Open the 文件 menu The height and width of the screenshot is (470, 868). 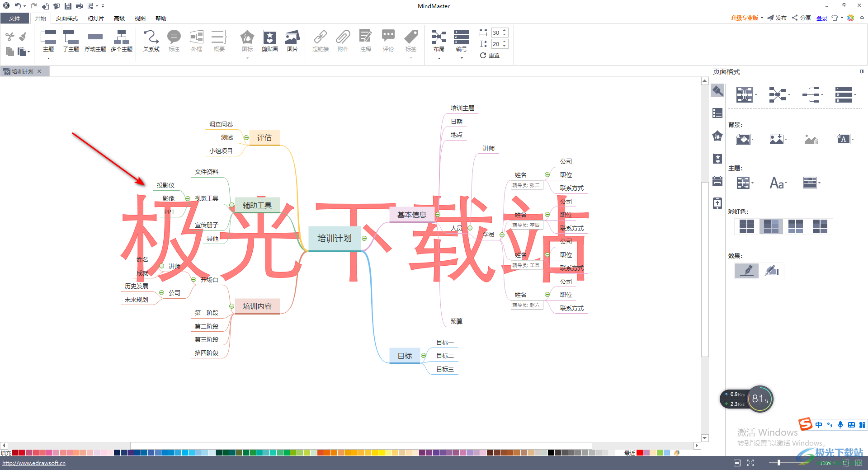pos(14,18)
